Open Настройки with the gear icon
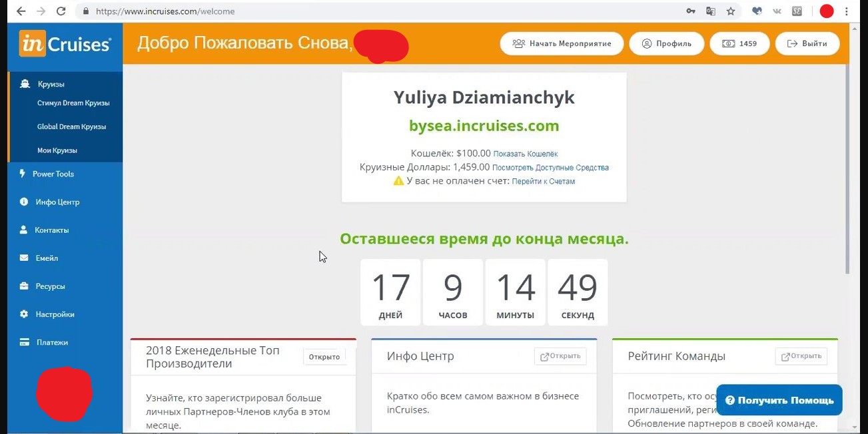The height and width of the screenshot is (434, 868). tap(23, 314)
